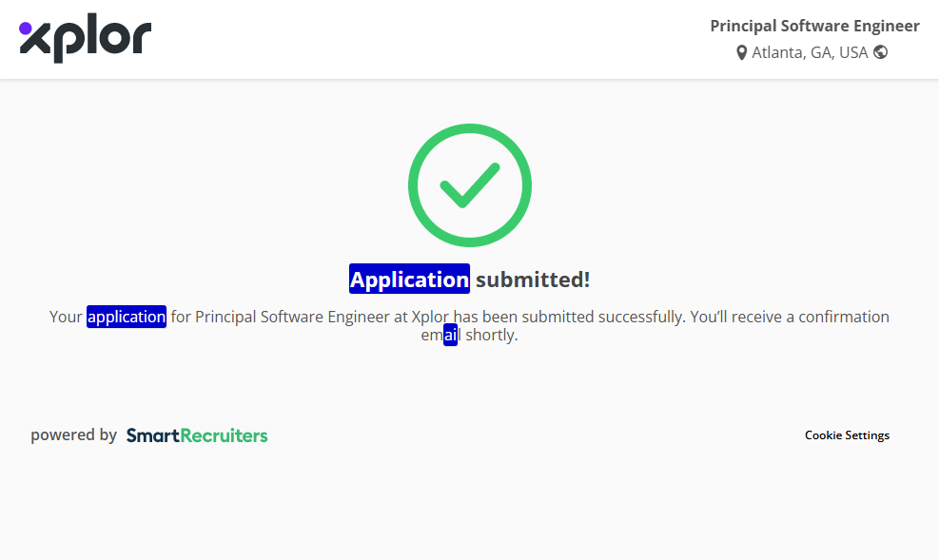Select the Principal Software Engineer header title
Viewport: 939px width, 560px height.
pyautogui.click(x=814, y=26)
